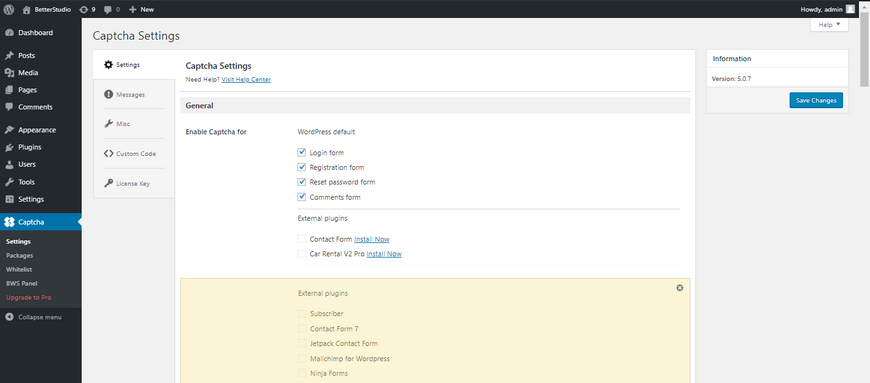Viewport: 870px width, 383px height.
Task: Uncheck the Login form checkbox
Action: (302, 152)
